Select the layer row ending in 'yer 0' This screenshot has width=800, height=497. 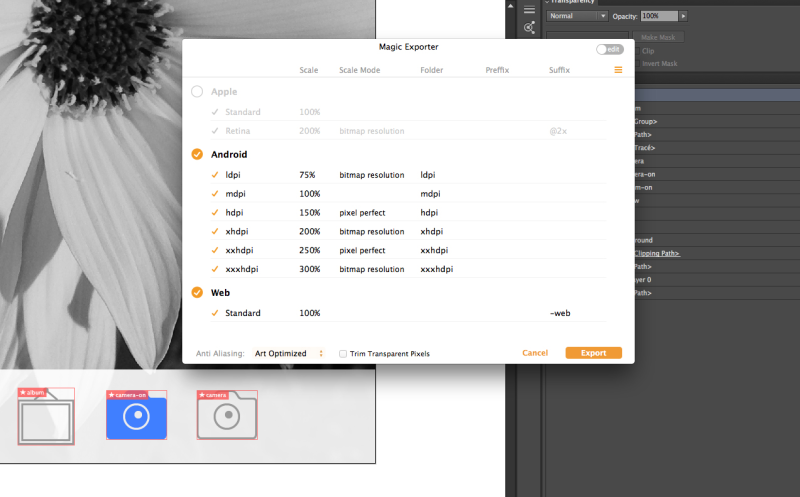(717, 280)
